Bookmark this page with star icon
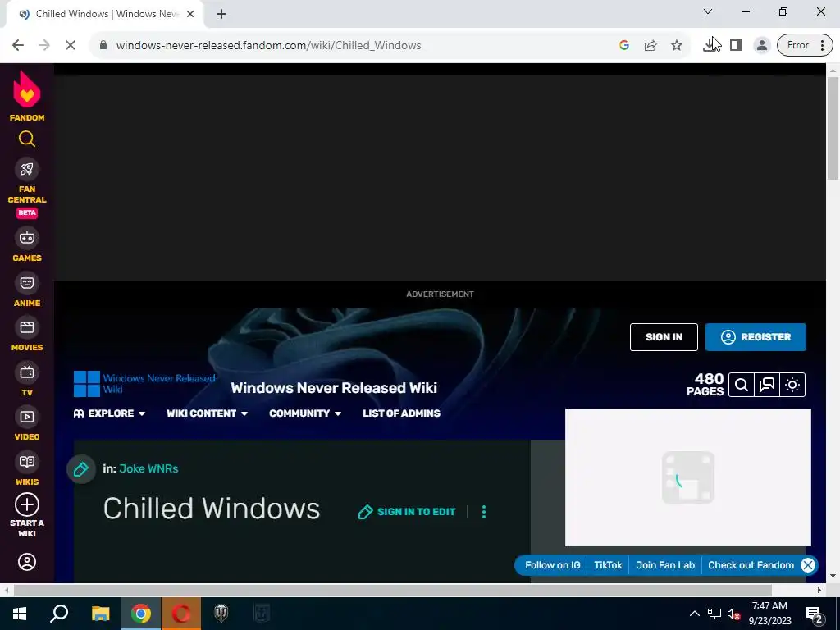Viewport: 840px width, 630px height. click(x=677, y=46)
